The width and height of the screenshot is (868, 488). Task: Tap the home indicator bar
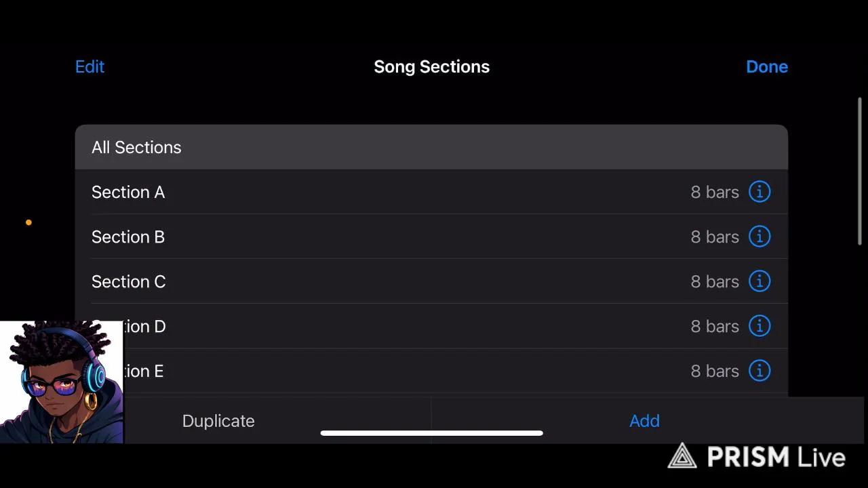pyautogui.click(x=431, y=433)
